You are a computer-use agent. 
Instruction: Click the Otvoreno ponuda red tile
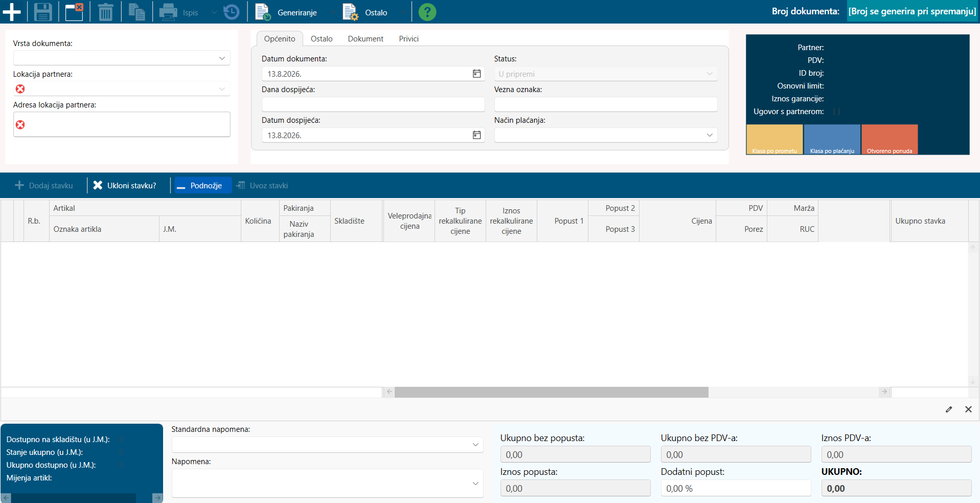coord(890,140)
